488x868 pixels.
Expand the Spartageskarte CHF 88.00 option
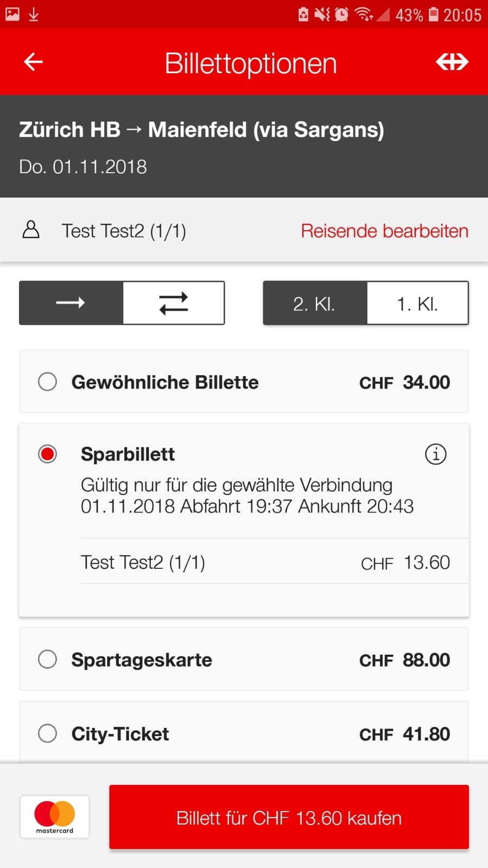coord(244,660)
